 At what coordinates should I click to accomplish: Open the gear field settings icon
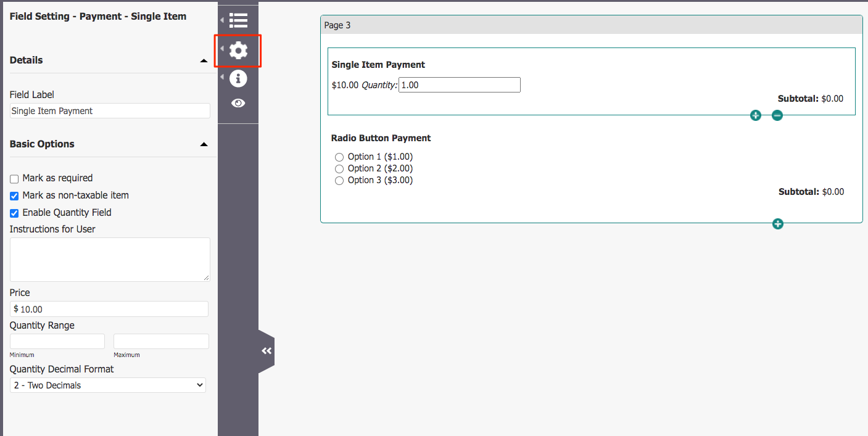click(238, 51)
